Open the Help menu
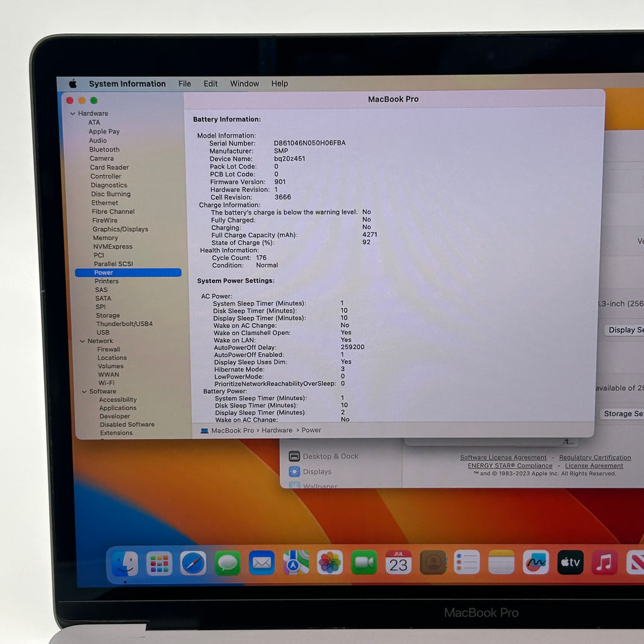Screen dimensions: 644x644 pyautogui.click(x=280, y=84)
